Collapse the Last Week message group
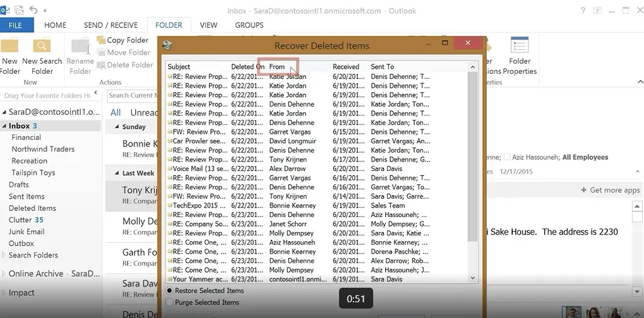 tap(117, 173)
